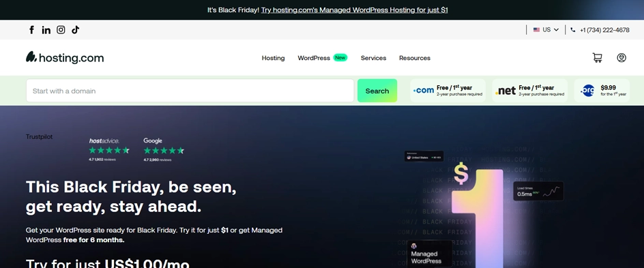Open the Hosting menu
Image resolution: width=644 pixels, height=268 pixels.
click(x=273, y=58)
